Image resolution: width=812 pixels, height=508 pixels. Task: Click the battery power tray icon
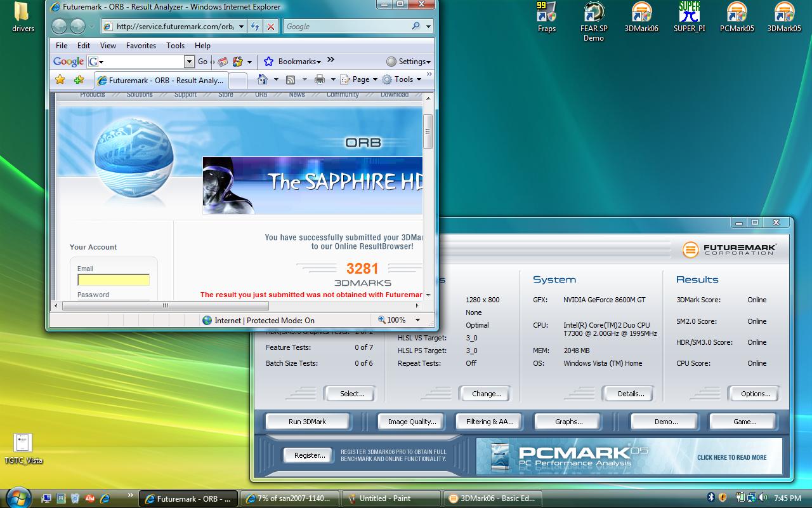click(x=741, y=498)
